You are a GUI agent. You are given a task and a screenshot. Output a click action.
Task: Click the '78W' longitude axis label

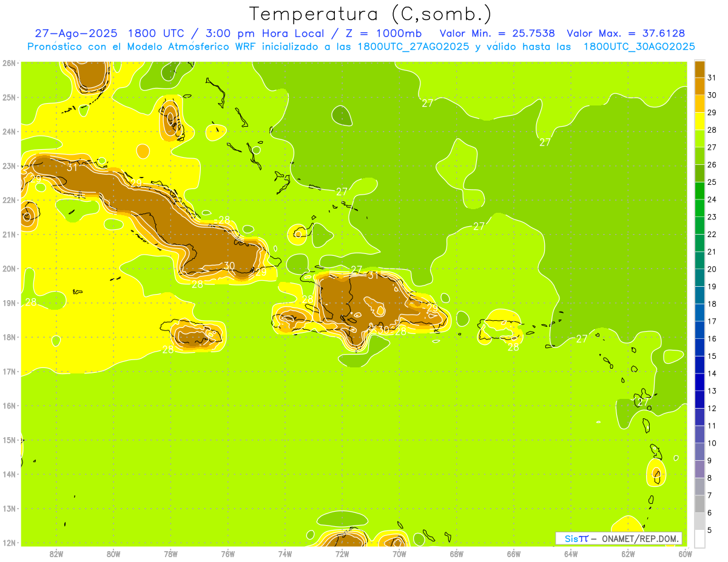(x=170, y=554)
